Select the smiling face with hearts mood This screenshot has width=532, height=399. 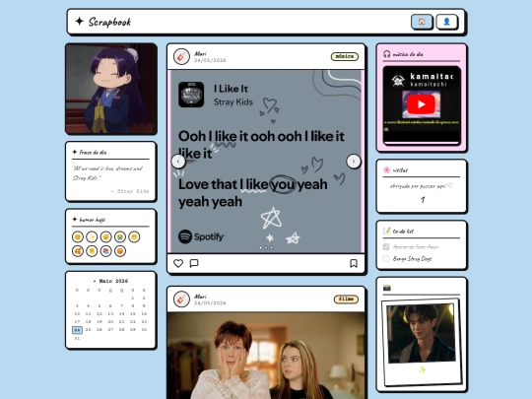pyautogui.click(x=78, y=251)
